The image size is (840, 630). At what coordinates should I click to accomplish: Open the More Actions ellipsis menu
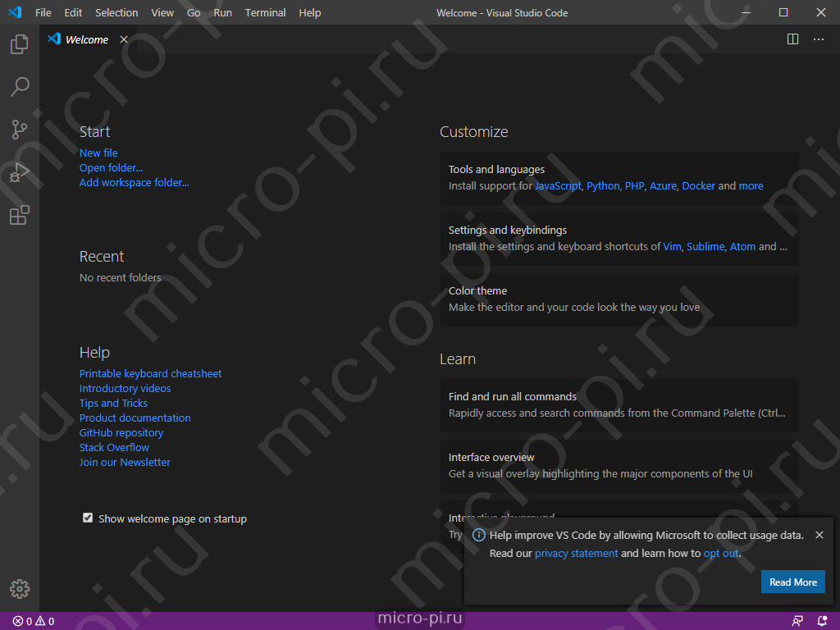(x=819, y=39)
